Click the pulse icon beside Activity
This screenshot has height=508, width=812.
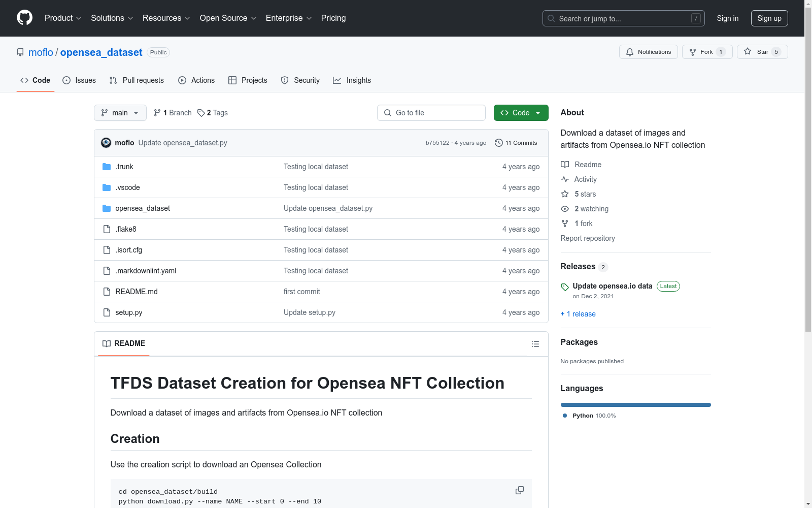pos(565,179)
